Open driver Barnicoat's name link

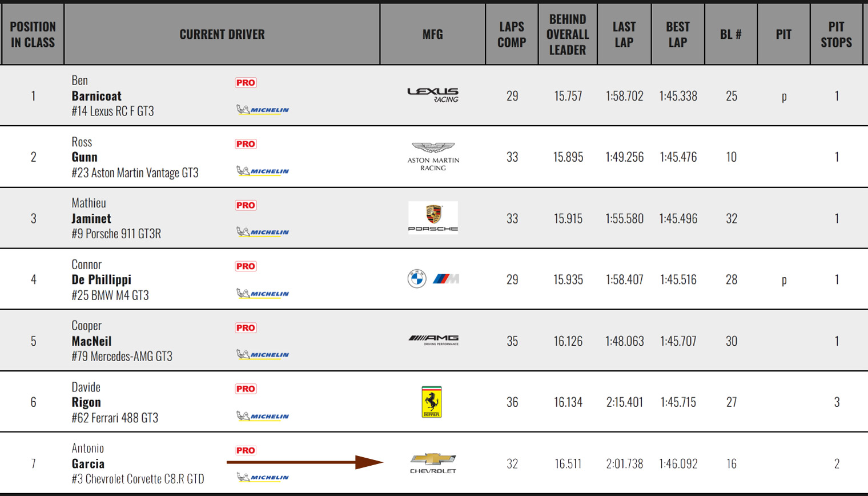pos(97,96)
